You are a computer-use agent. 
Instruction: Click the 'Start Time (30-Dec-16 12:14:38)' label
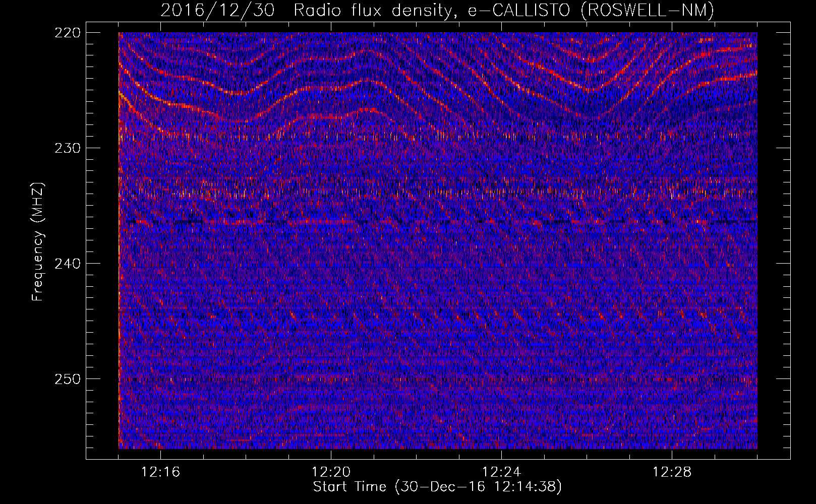(437, 487)
